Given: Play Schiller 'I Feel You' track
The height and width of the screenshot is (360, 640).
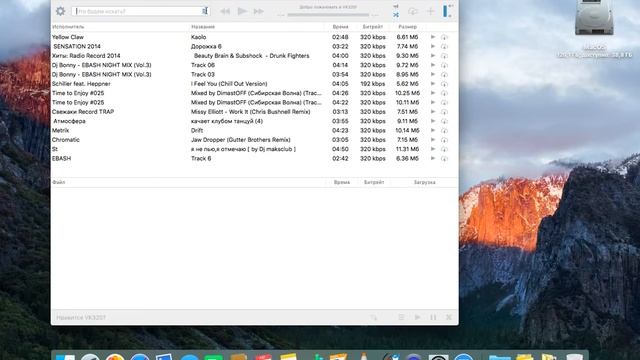Looking at the screenshot, I should pyautogui.click(x=433, y=84).
